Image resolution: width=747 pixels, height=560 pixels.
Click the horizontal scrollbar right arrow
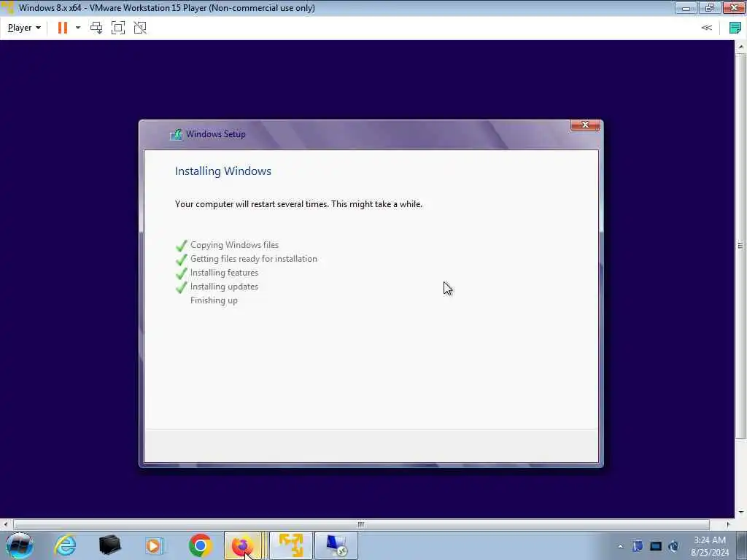pos(728,524)
